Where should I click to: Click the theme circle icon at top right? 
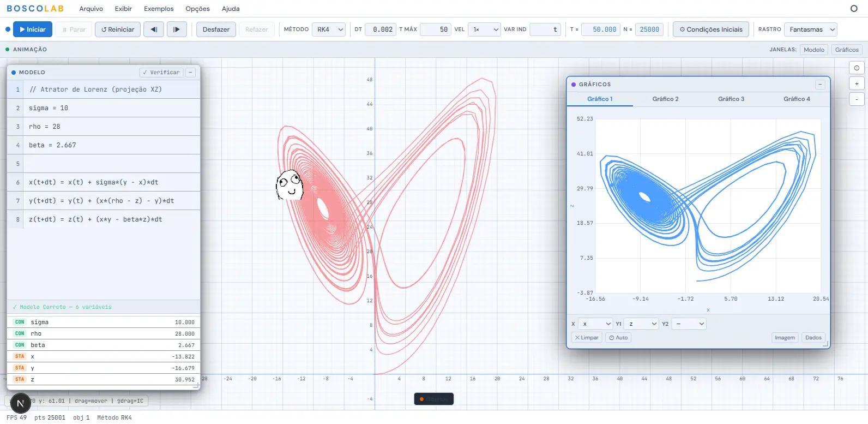[854, 9]
